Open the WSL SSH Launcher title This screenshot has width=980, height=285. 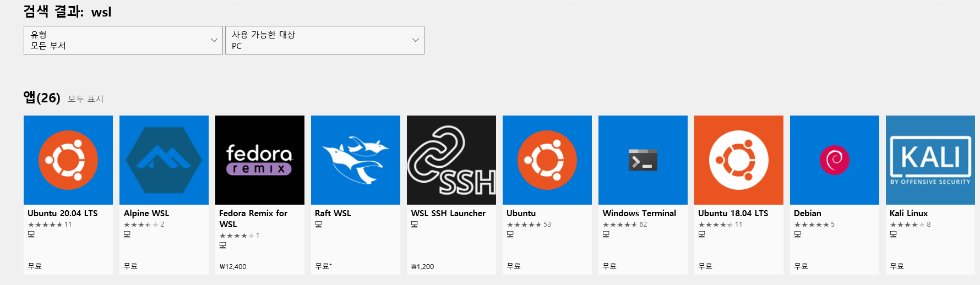coord(448,213)
